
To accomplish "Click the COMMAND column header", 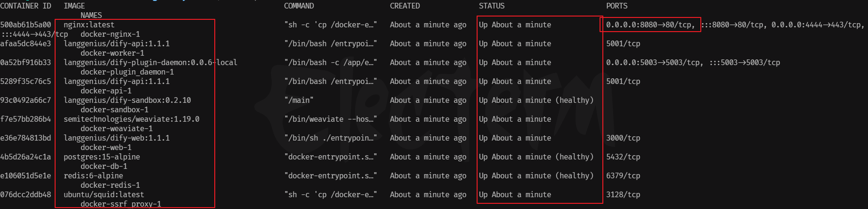I will tap(299, 6).
